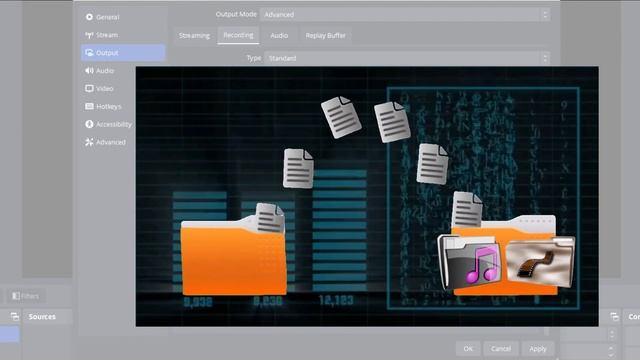Switch to the Audio output tab
The image size is (640, 360).
click(x=279, y=36)
